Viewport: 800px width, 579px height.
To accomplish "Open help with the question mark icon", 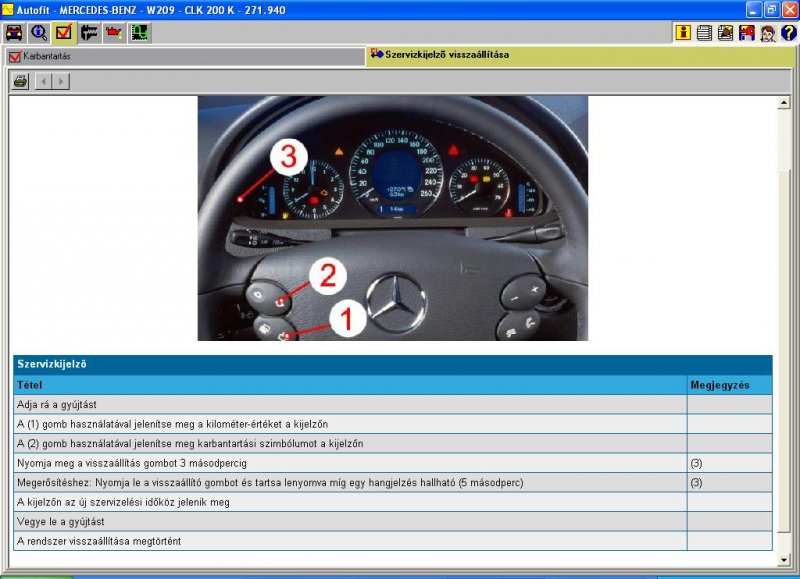I will (x=788, y=33).
